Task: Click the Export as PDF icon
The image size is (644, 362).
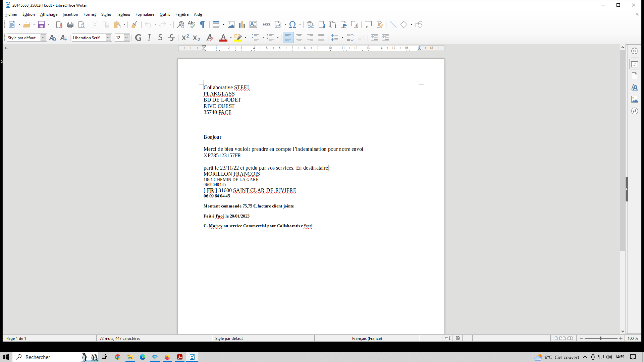Action: click(x=59, y=24)
